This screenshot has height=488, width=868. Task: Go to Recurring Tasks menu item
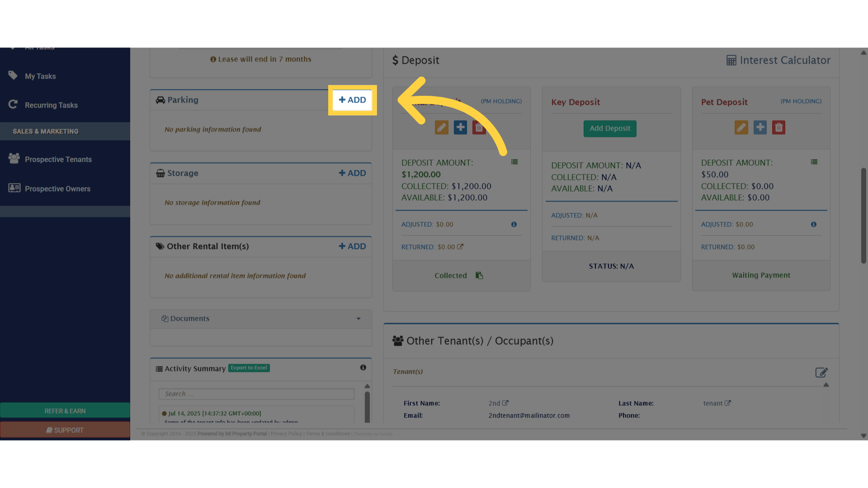tap(51, 105)
